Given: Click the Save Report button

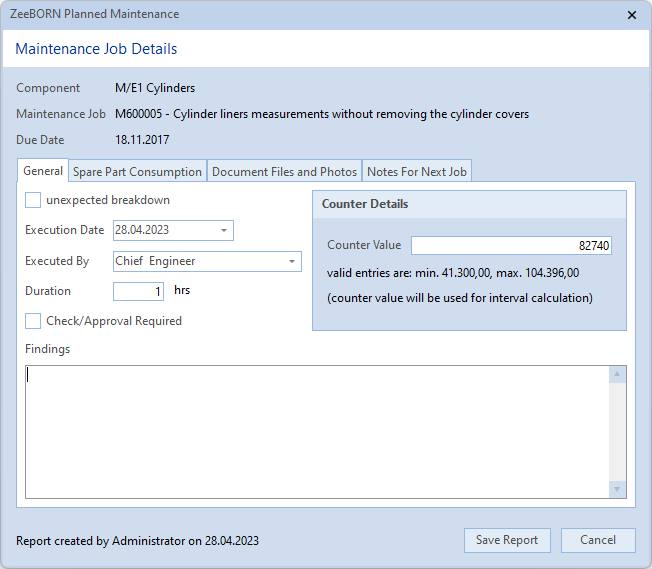Looking at the screenshot, I should click(x=506, y=540).
